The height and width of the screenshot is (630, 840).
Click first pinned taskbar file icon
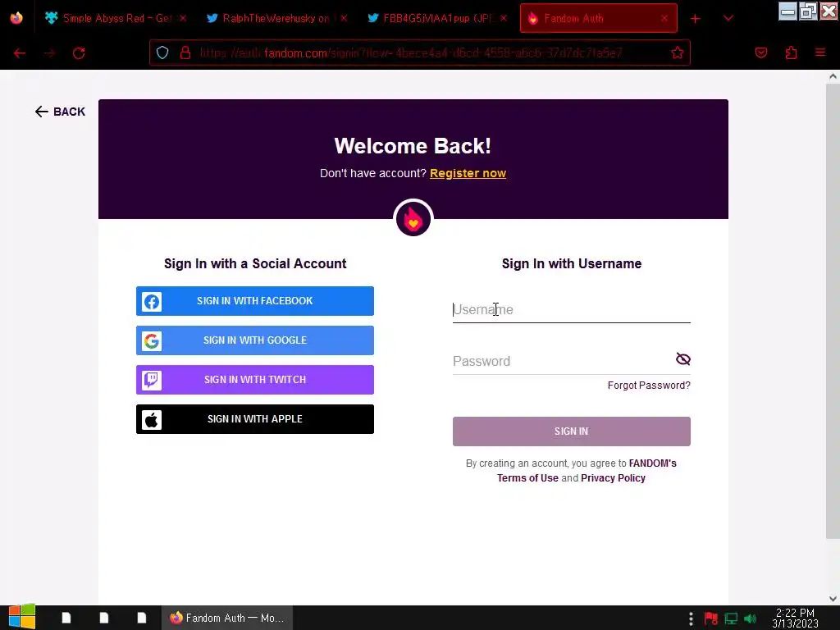pyautogui.click(x=66, y=618)
